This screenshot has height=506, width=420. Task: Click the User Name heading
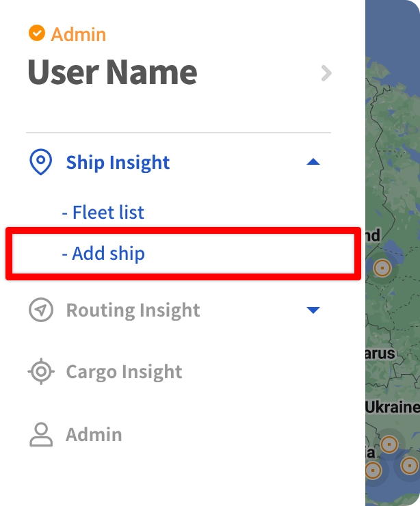coord(112,72)
